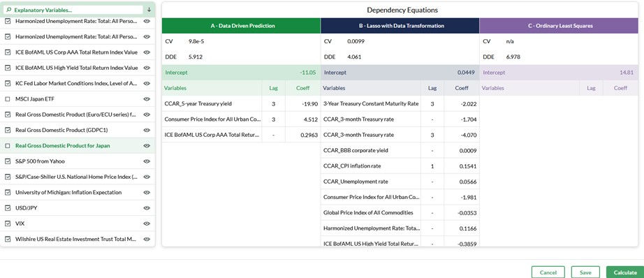
Task: Click the search icon in Explanatory Variables field
Action: (x=9, y=10)
